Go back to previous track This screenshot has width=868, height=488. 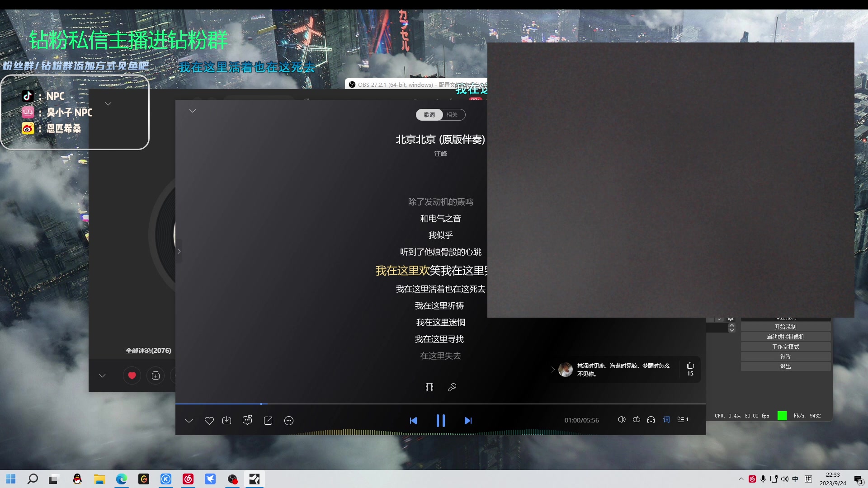(x=413, y=421)
